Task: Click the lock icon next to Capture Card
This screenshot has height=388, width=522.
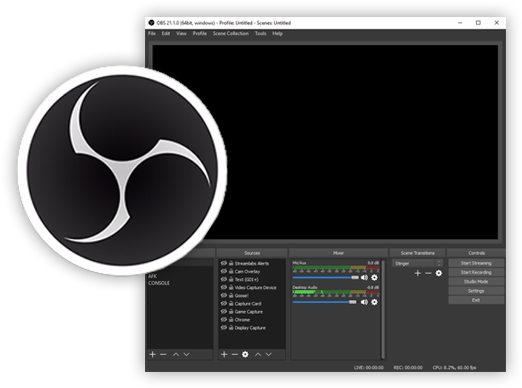Action: pos(231,303)
